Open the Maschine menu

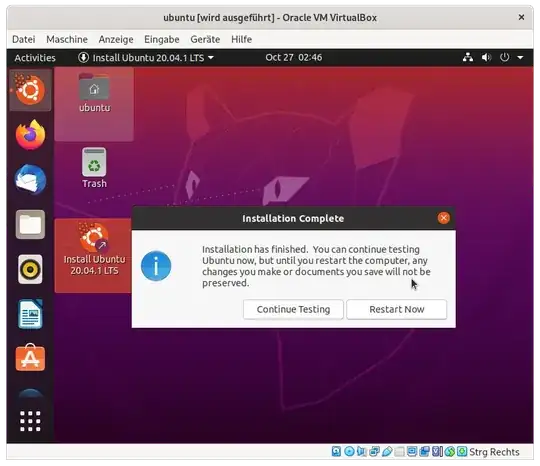click(67, 39)
